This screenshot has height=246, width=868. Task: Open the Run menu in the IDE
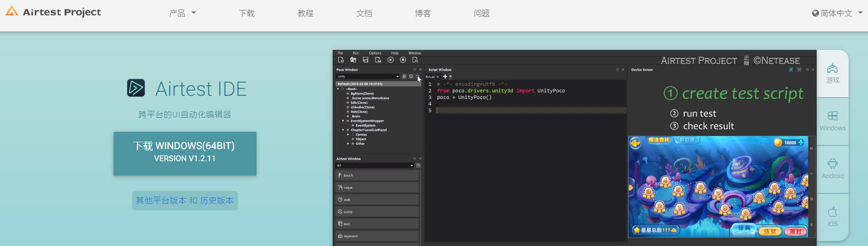click(356, 53)
